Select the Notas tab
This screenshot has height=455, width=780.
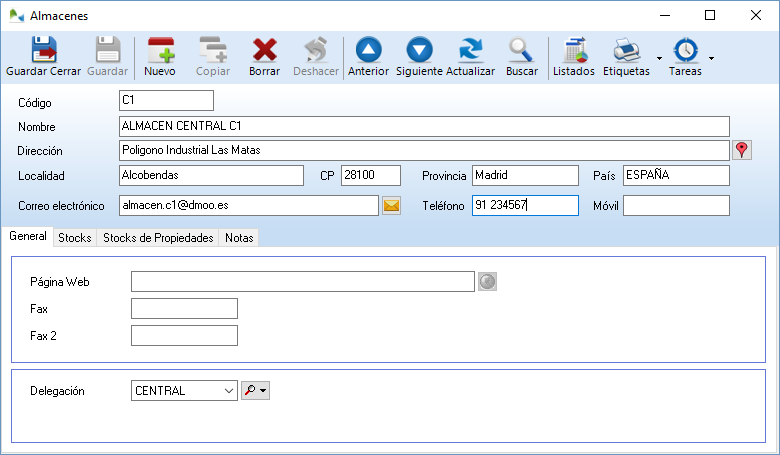[x=239, y=238]
